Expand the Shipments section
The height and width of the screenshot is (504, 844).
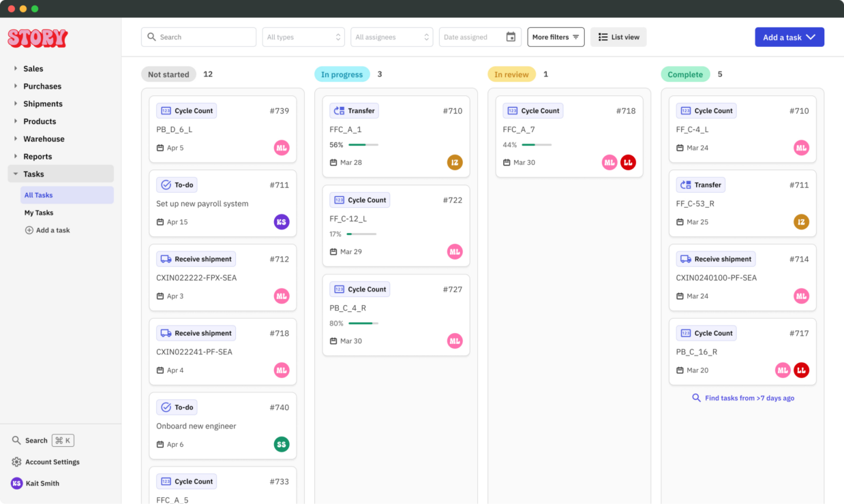click(62, 104)
